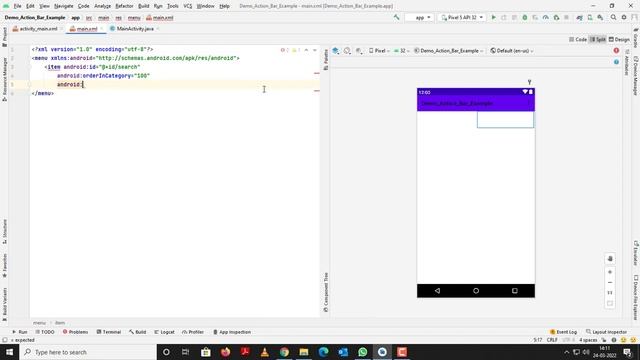Open the Pixel device preview dropdown

[379, 51]
